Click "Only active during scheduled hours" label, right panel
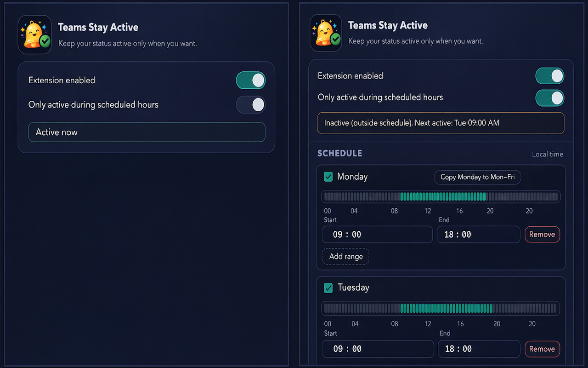This screenshot has height=368, width=588. 380,98
